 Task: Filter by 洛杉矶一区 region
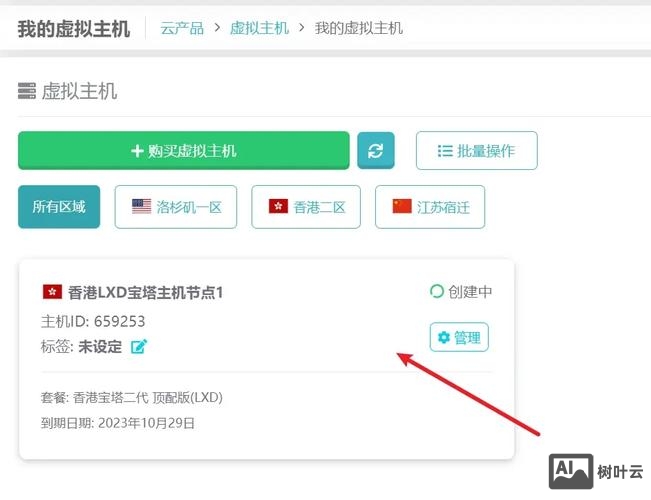tap(176, 207)
